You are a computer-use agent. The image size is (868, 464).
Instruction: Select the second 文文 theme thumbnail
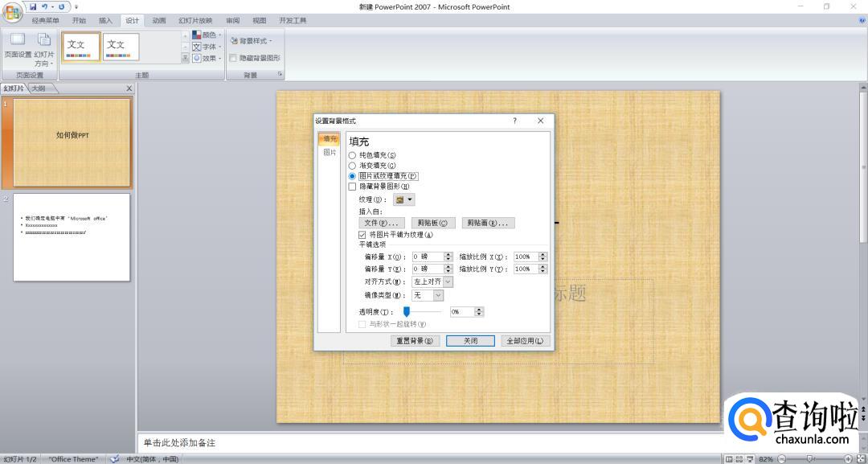click(x=121, y=47)
